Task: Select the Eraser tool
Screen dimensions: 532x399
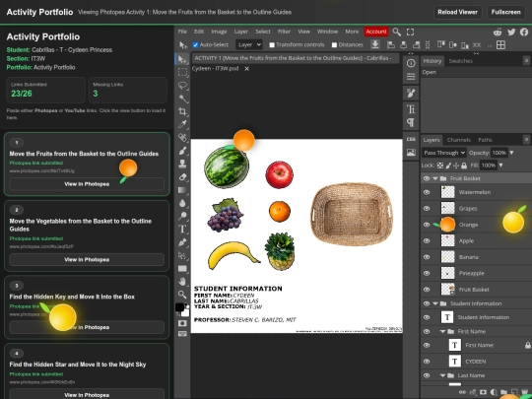Action: coord(182,176)
